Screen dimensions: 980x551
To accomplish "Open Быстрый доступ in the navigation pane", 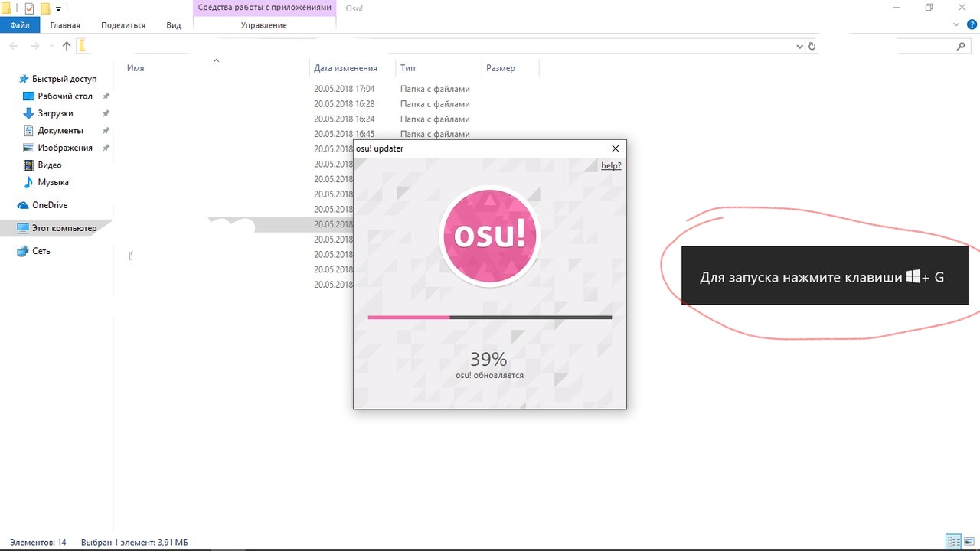I will [x=64, y=79].
